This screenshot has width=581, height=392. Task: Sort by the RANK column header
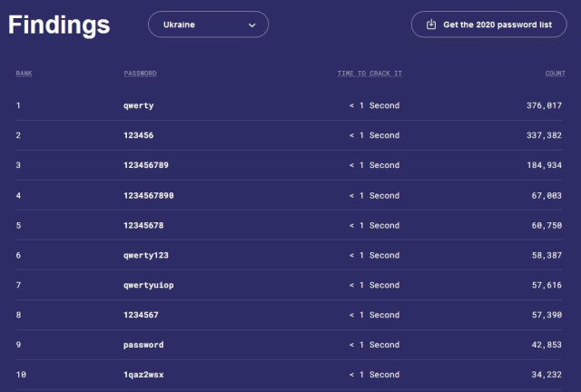[x=24, y=73]
